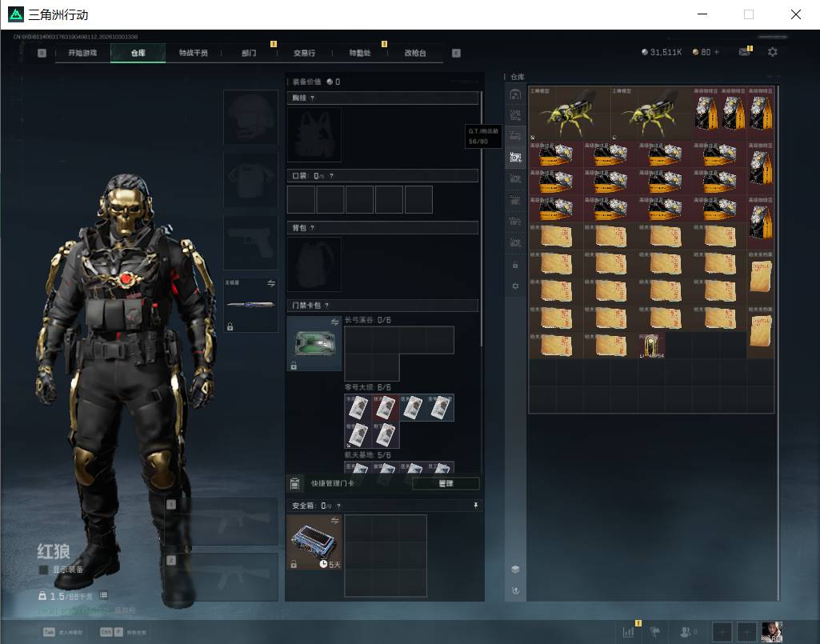Pin the 安全箱 section
The width and height of the screenshot is (820, 644).
tap(475, 505)
